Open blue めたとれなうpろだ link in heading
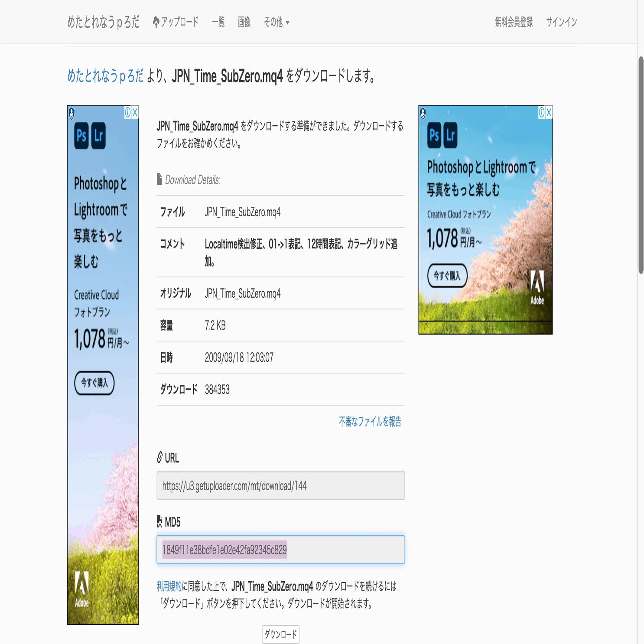This screenshot has height=644, width=644. pyautogui.click(x=105, y=76)
